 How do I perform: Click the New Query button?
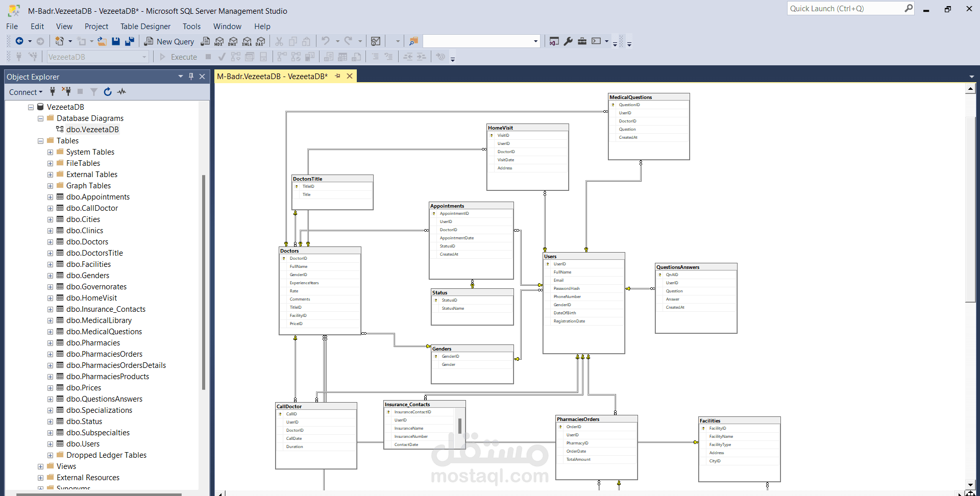[169, 41]
